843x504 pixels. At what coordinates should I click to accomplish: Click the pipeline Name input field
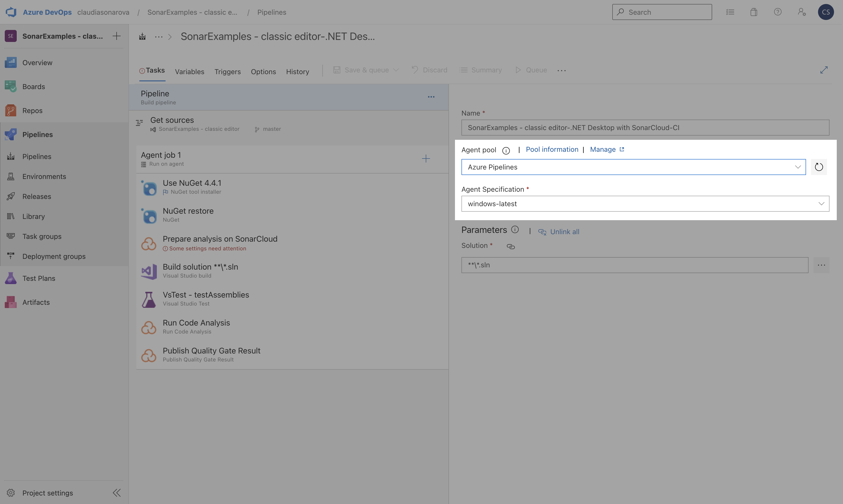pos(645,127)
